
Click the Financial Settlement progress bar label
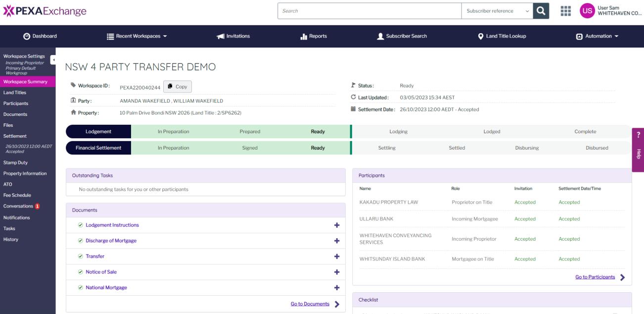pyautogui.click(x=98, y=148)
